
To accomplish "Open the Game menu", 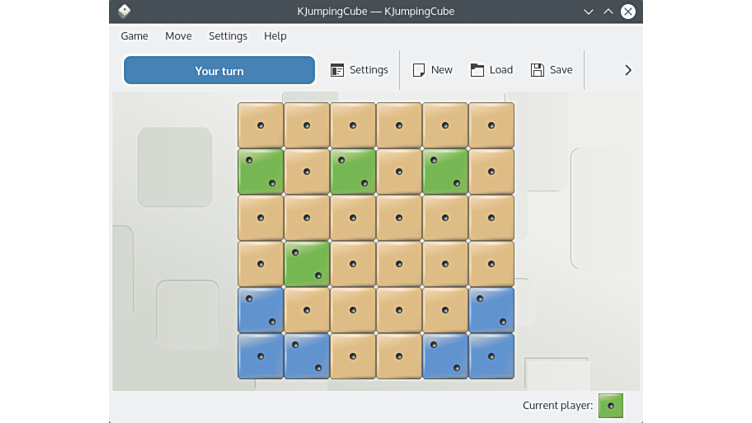I will 134,36.
